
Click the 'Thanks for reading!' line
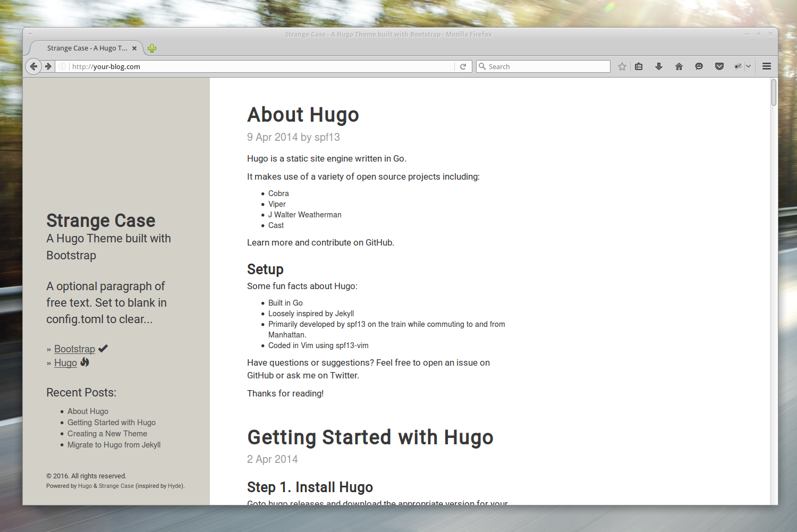tap(285, 393)
